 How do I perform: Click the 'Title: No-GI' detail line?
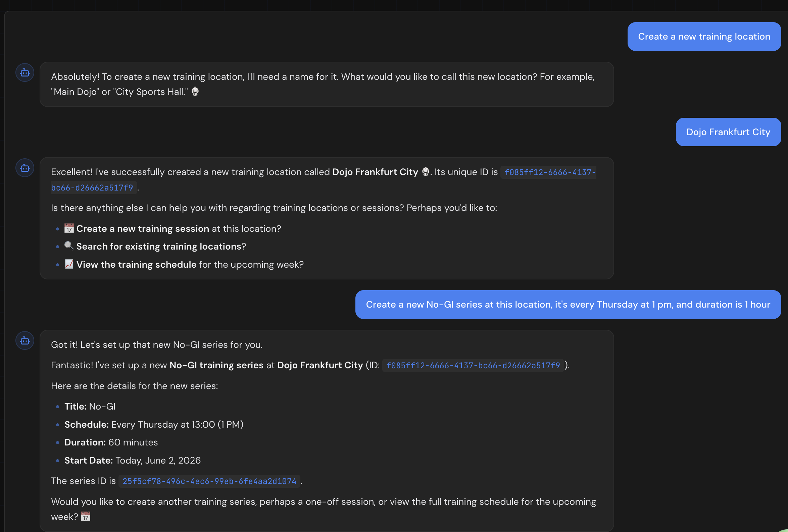click(x=90, y=406)
